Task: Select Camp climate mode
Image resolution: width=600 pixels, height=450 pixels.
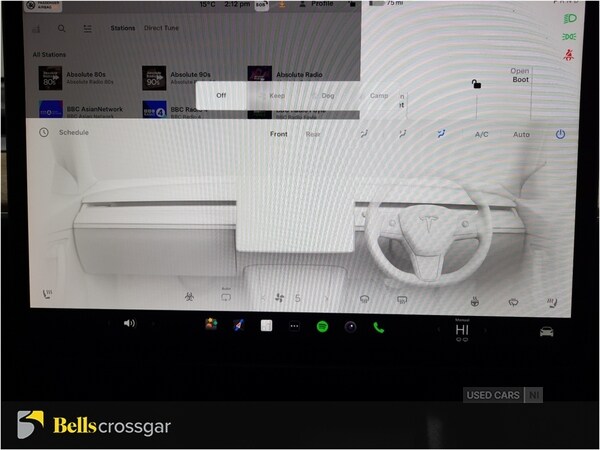Action: coord(379,96)
